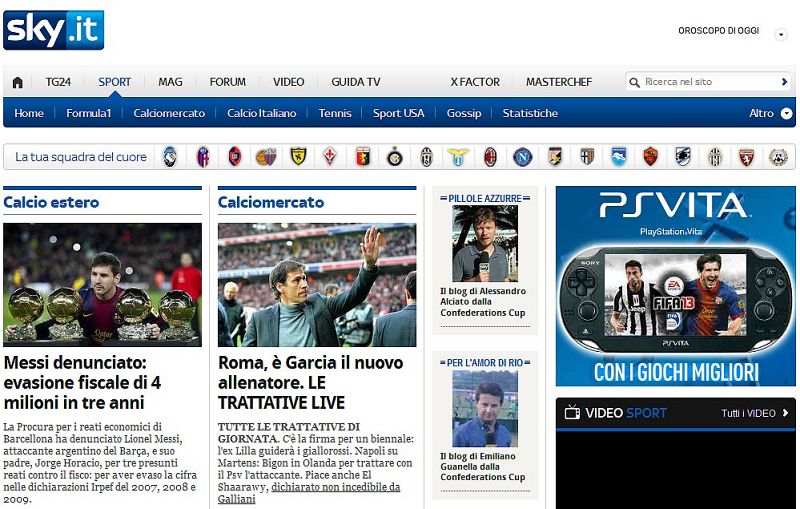Image resolution: width=800 pixels, height=509 pixels.
Task: Open GUIDA TV in the navigation
Action: tap(356, 82)
